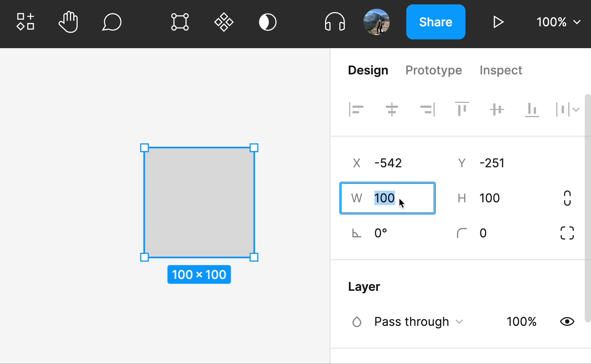Image resolution: width=591 pixels, height=364 pixels.
Task: Switch to the Prototype tab
Action: pos(434,70)
